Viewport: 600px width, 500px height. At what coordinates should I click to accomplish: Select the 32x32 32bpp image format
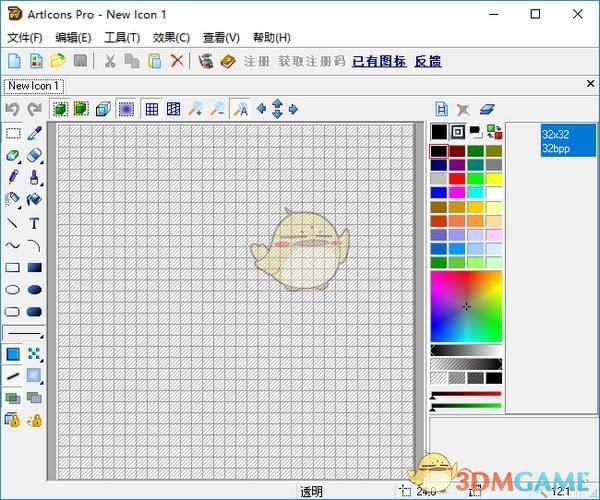[568, 141]
